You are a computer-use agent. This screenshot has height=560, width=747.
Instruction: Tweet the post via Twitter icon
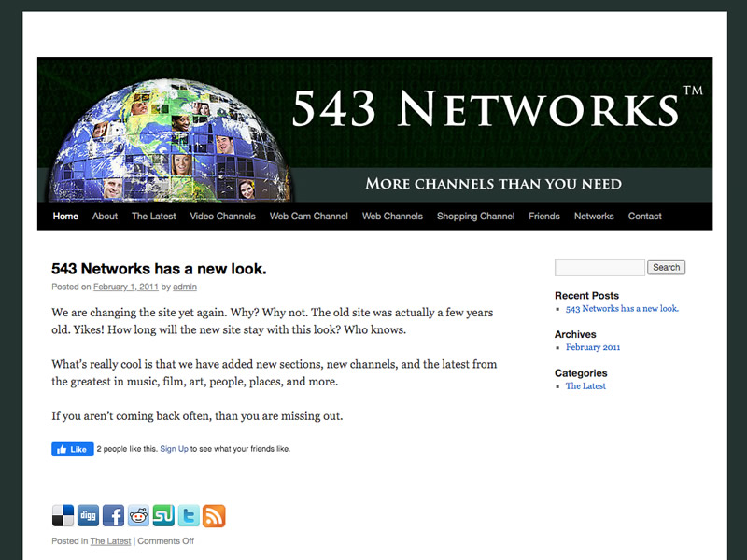point(189,516)
